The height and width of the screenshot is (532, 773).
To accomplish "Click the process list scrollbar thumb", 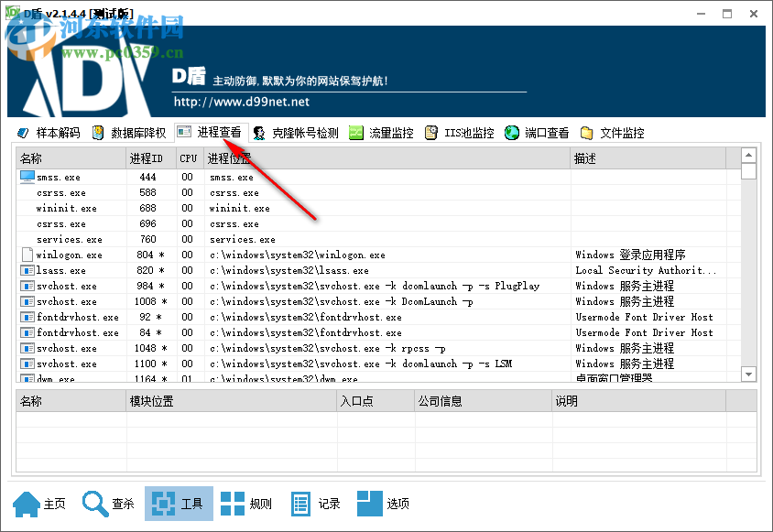I will click(x=748, y=171).
